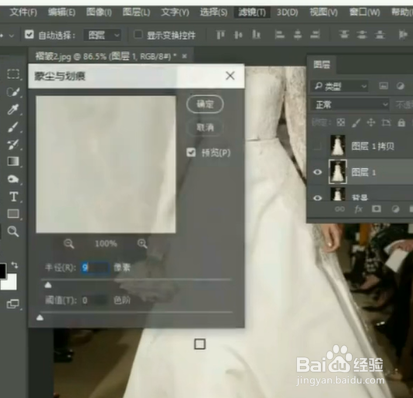
Task: Lock transparent pixels icon
Action: 341,123
